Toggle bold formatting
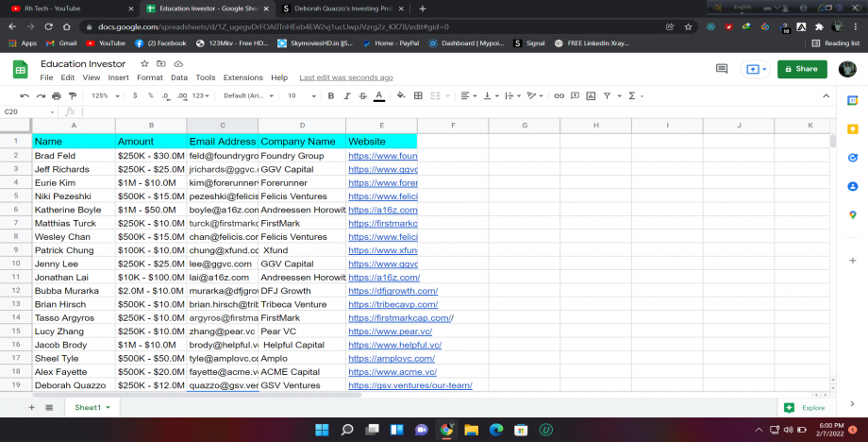Screen dimensions: 868x442 pyautogui.click(x=331, y=95)
